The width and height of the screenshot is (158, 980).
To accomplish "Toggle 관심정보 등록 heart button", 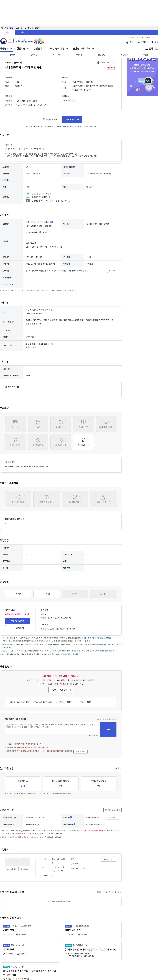I will (50, 119).
